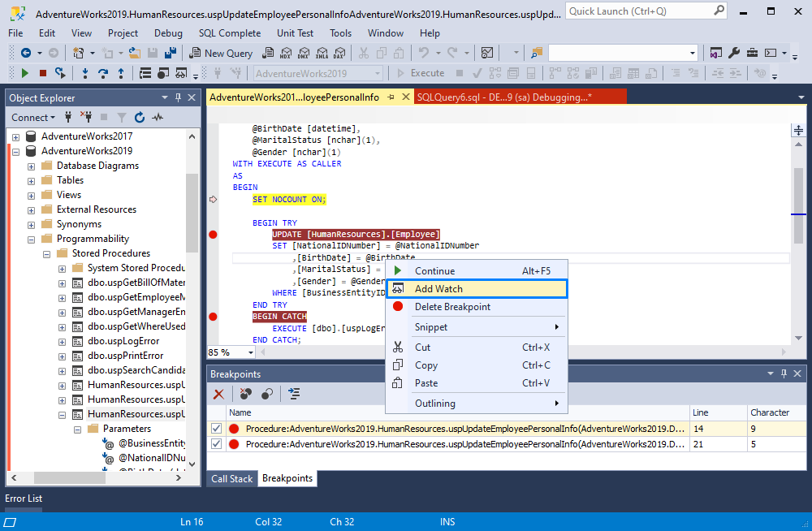Open the Error List panel

pyautogui.click(x=24, y=499)
